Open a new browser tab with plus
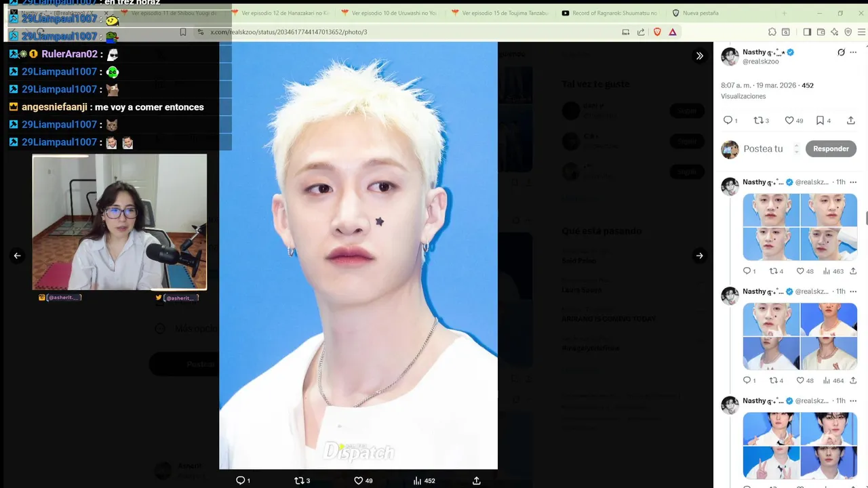Viewport: 868px width, 488px height. pyautogui.click(x=784, y=13)
